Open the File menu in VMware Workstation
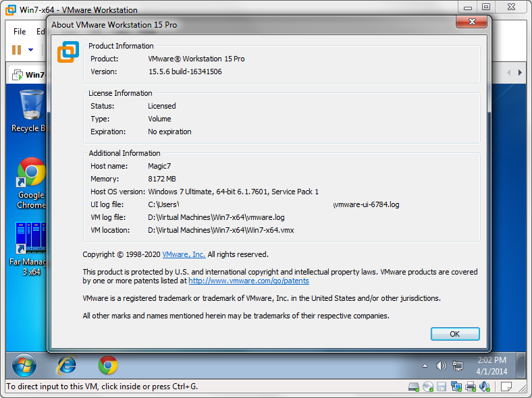The height and width of the screenshot is (398, 532). (x=20, y=32)
